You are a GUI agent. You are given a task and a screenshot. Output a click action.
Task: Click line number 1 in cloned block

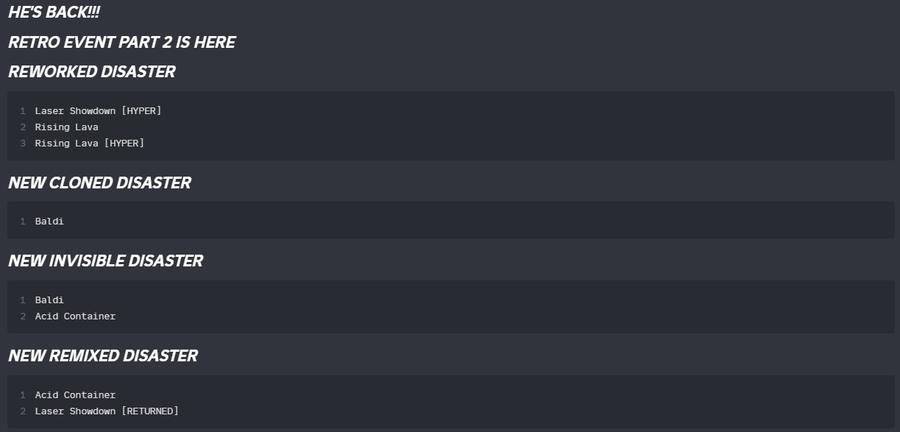point(23,221)
